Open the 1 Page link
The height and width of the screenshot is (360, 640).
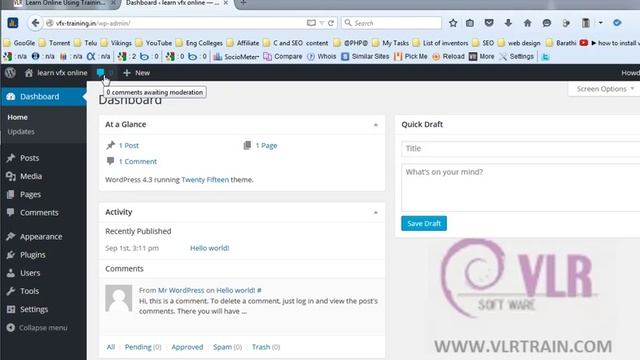tap(266, 145)
